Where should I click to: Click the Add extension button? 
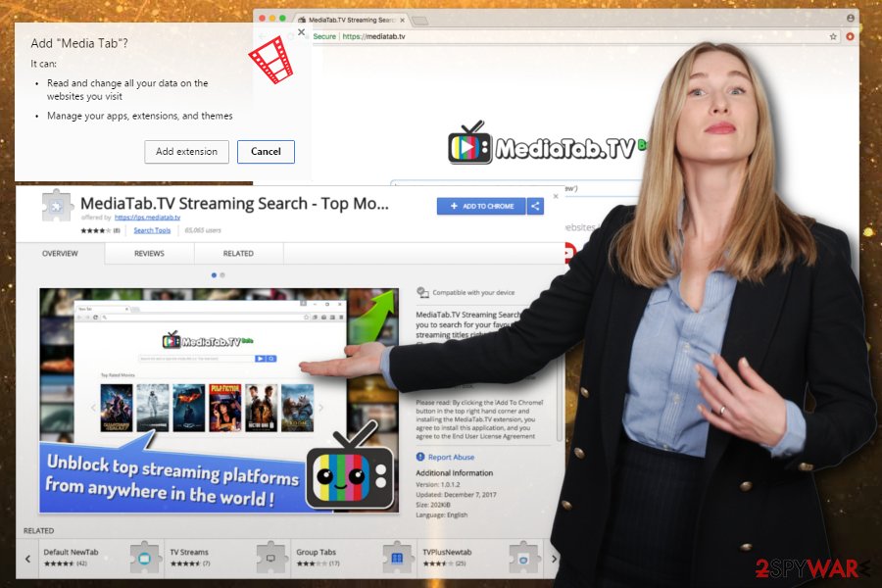click(186, 151)
